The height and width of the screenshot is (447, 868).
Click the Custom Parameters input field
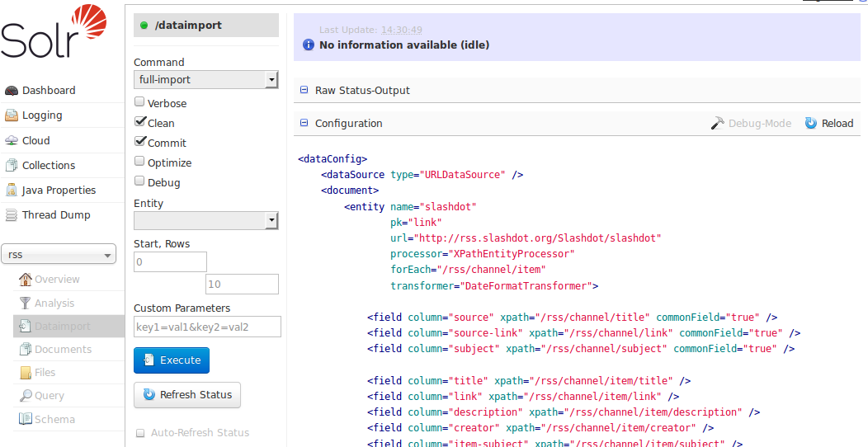click(x=207, y=327)
